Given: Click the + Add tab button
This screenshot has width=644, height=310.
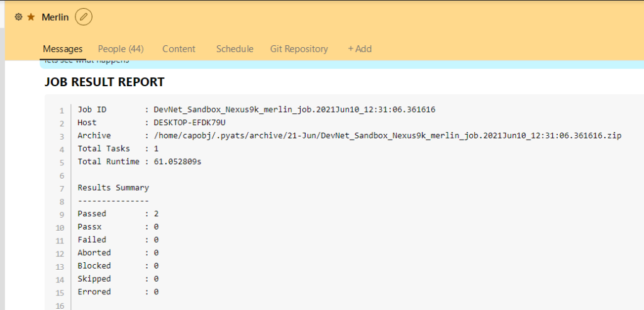Looking at the screenshot, I should click(x=360, y=49).
